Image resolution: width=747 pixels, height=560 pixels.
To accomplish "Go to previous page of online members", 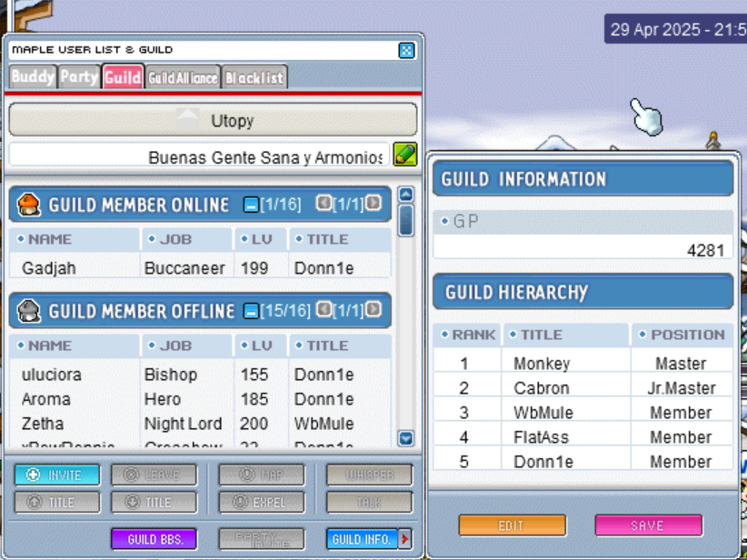I will click(x=323, y=204).
